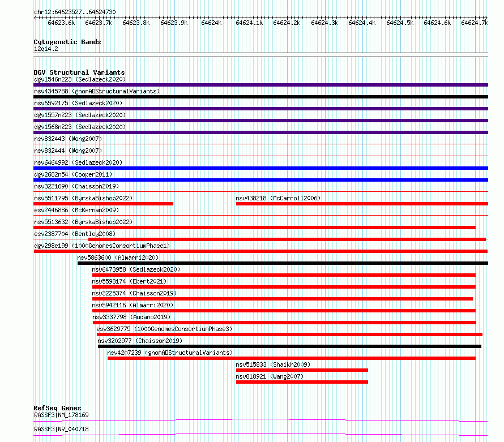Click nsv832443 (Wong2007) variant label

pos(68,139)
